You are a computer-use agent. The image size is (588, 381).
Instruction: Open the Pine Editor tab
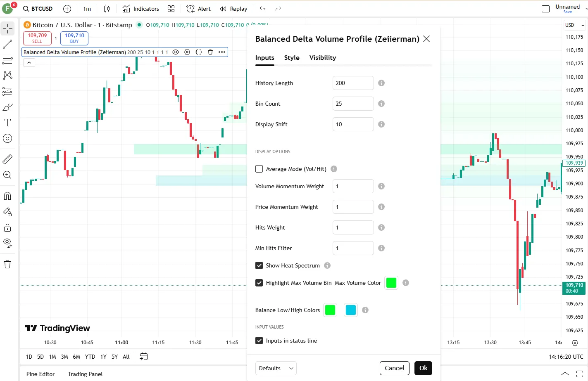point(40,374)
